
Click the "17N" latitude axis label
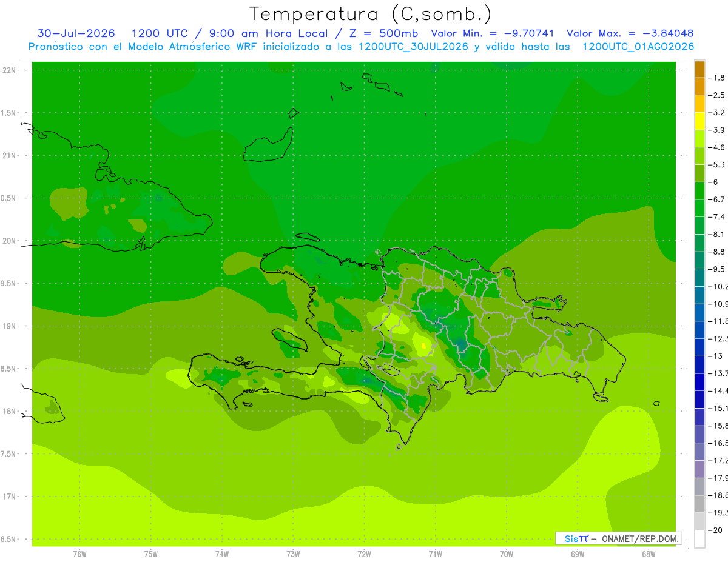coord(9,497)
